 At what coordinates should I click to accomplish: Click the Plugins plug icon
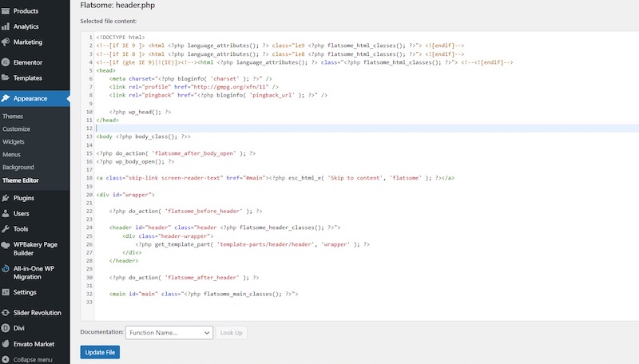click(x=6, y=198)
